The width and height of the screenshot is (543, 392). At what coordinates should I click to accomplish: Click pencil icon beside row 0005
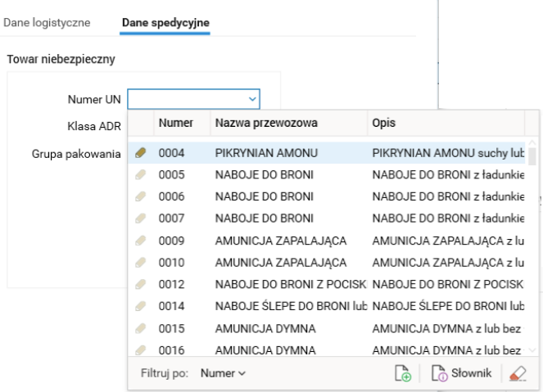(141, 174)
